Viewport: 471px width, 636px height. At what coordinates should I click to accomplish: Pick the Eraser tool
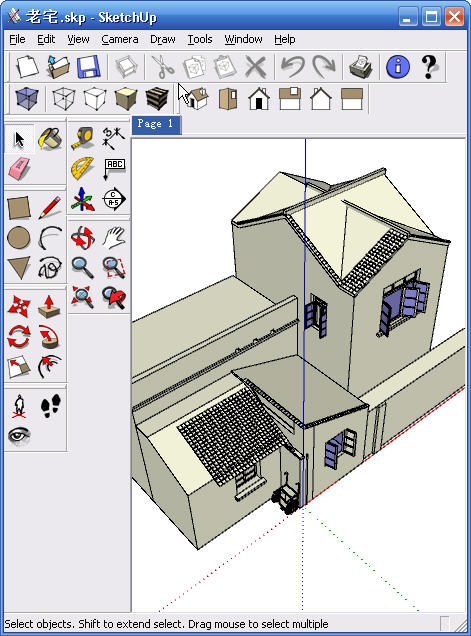19,168
